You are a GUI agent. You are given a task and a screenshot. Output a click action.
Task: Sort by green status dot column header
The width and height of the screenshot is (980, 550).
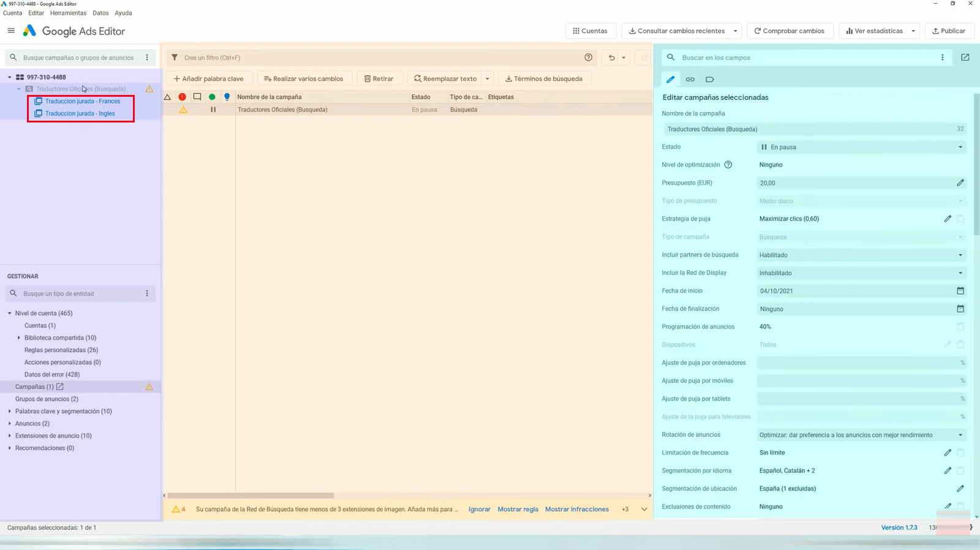(212, 97)
